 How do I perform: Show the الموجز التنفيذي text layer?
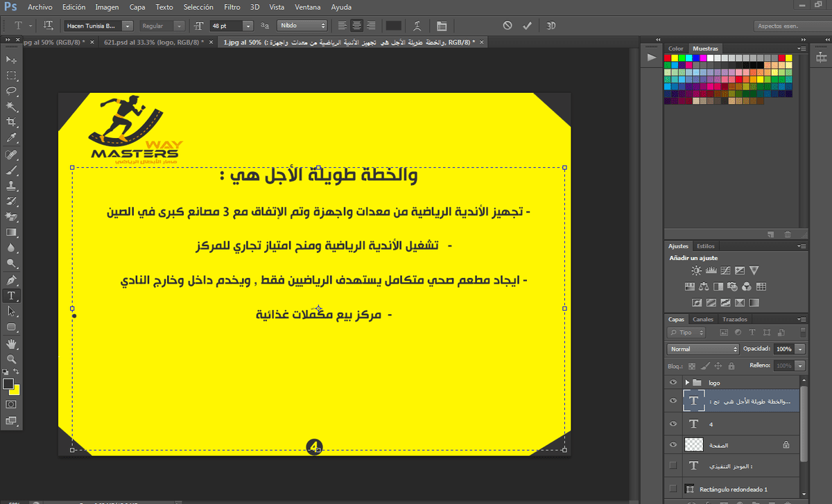673,467
